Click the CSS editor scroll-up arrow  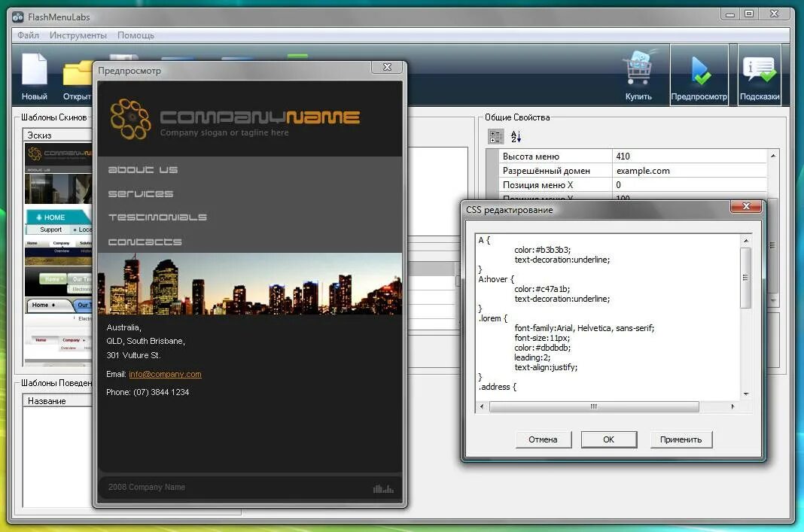746,240
